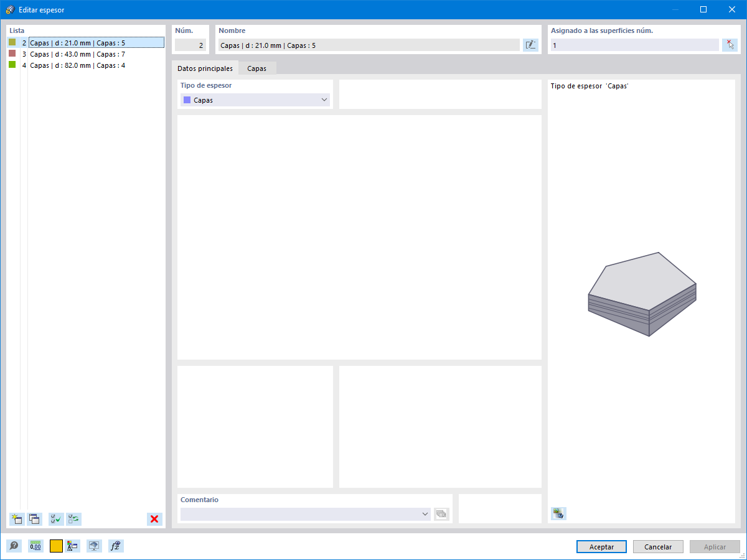Click the copy thickness icon under the list
This screenshot has width=747, height=560.
34,519
